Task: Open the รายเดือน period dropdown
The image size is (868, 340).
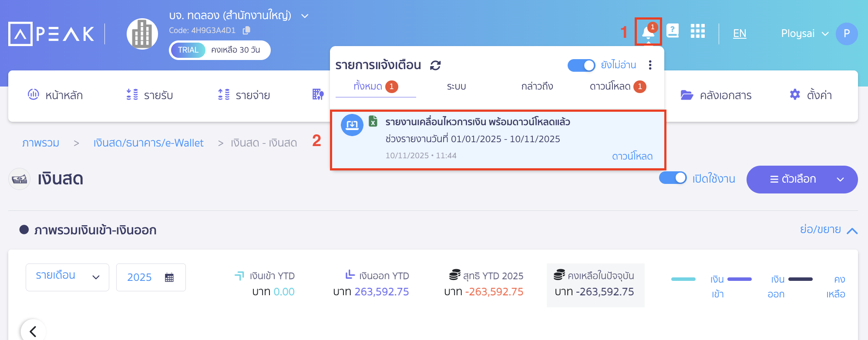Action: [67, 277]
